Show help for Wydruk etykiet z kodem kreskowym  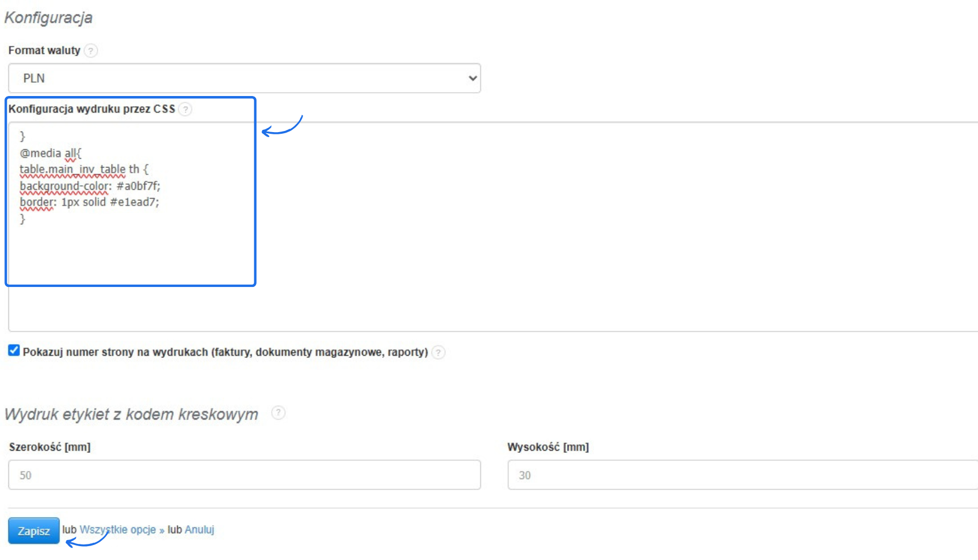(x=278, y=413)
